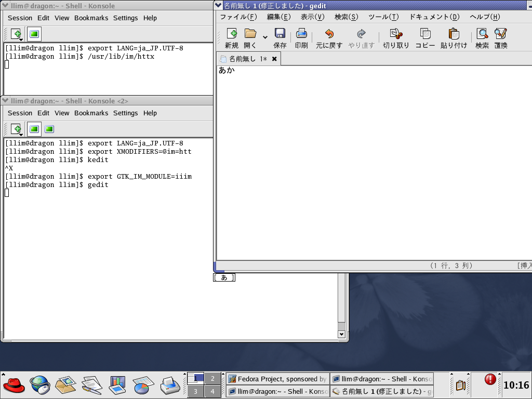This screenshot has width=532, height=399.
Task: Paste using the 貼り付け clipboard icon
Action: point(454,34)
